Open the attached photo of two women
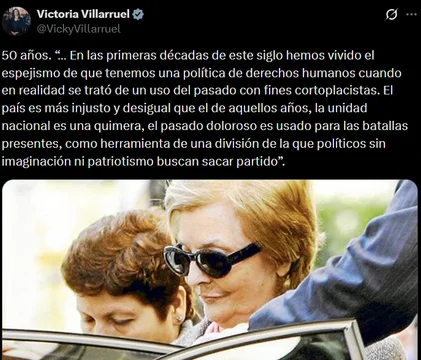Viewport: 421px width, 360px height. 210,270
